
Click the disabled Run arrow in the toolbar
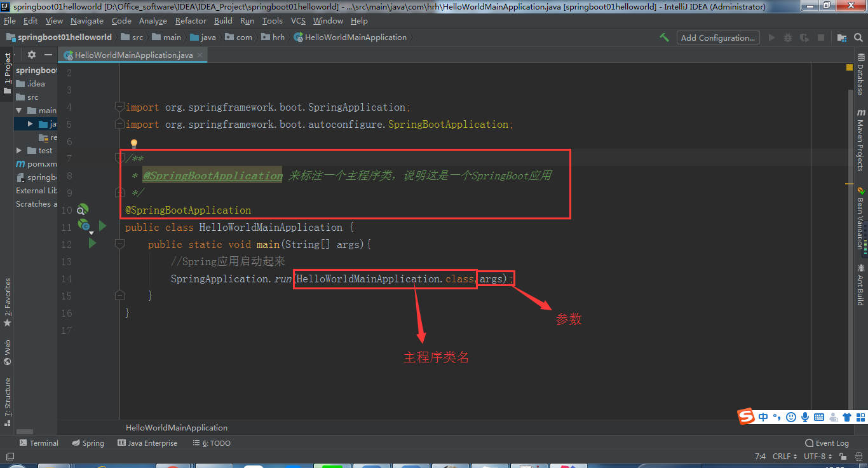pos(772,38)
